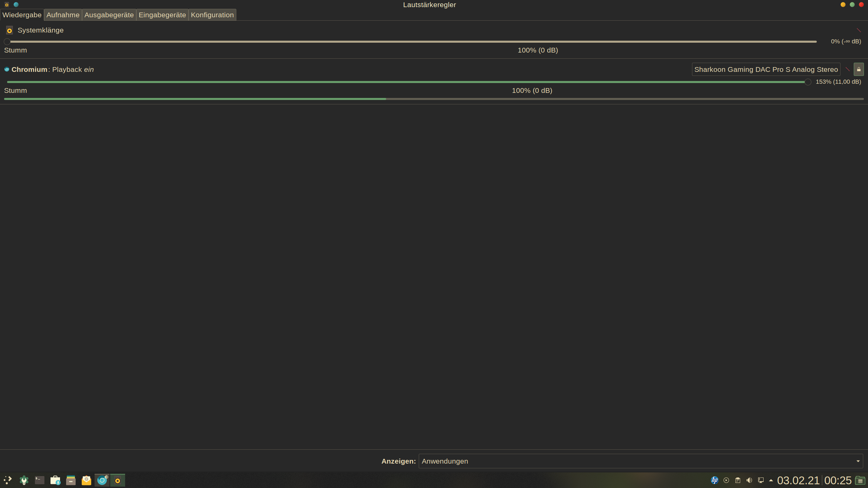Expand the hidden system tray icons arrow

771,480
